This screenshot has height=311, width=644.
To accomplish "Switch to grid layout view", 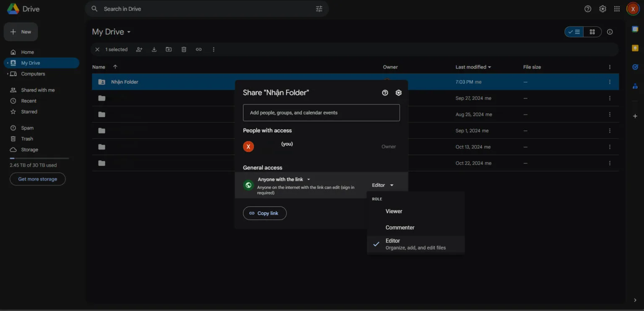I will coord(592,32).
